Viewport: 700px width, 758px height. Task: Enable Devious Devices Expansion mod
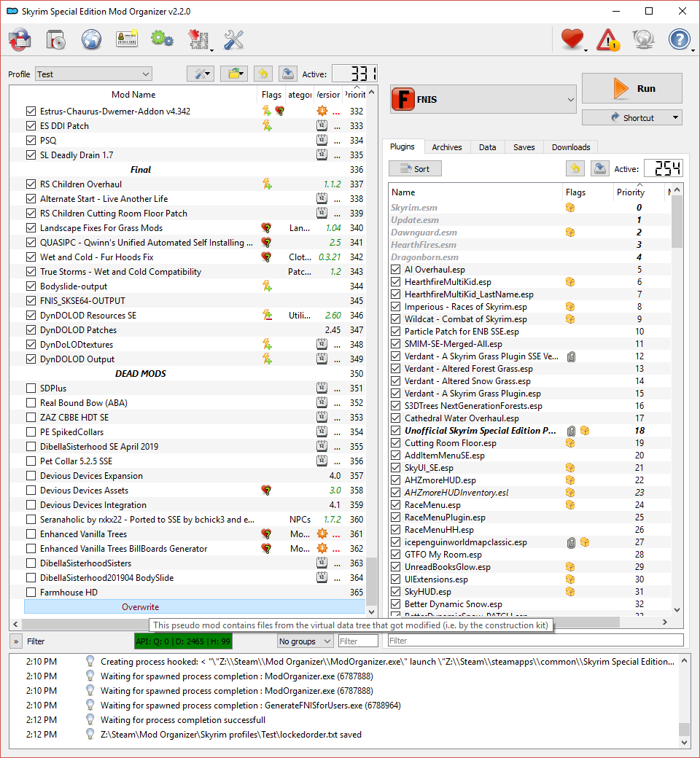pos(31,476)
